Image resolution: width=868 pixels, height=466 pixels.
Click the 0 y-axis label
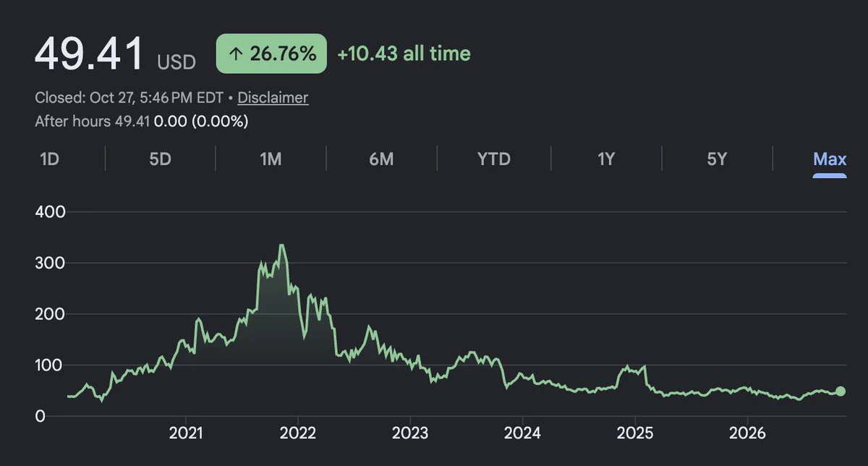point(40,416)
